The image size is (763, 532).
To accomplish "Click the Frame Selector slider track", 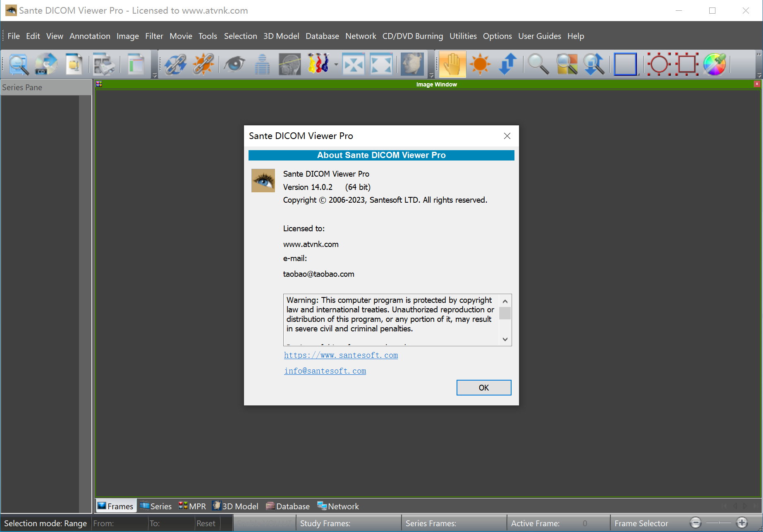I will coord(719,523).
